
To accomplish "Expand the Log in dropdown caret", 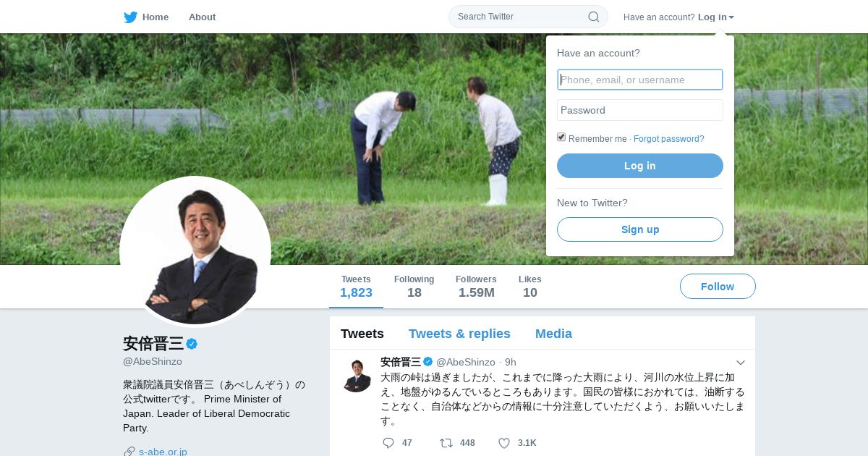I will (x=731, y=17).
